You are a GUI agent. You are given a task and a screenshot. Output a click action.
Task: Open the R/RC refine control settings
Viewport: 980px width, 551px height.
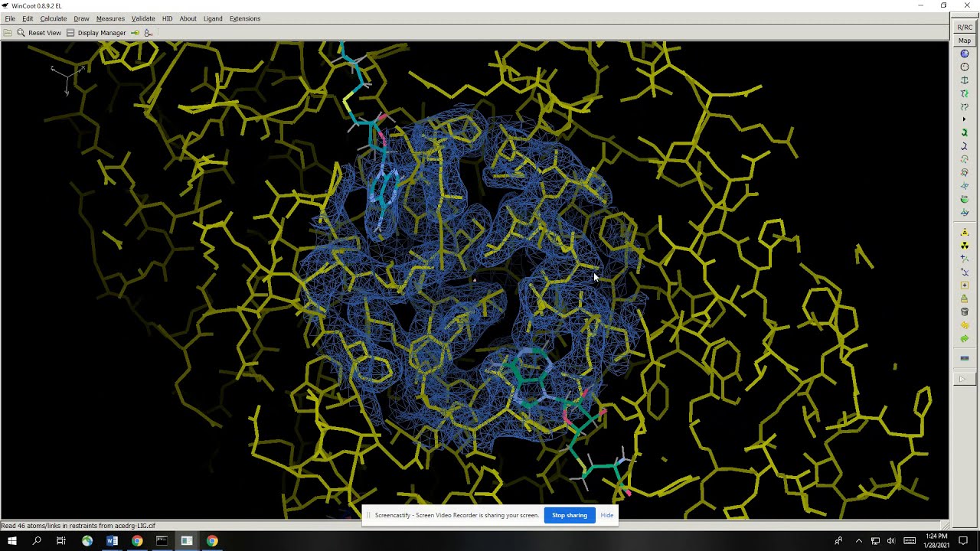coord(965,28)
